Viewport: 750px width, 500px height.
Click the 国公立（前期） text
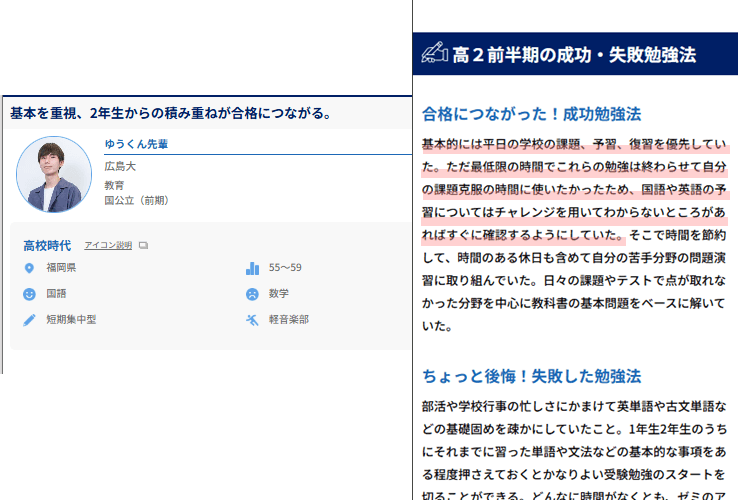click(x=136, y=200)
